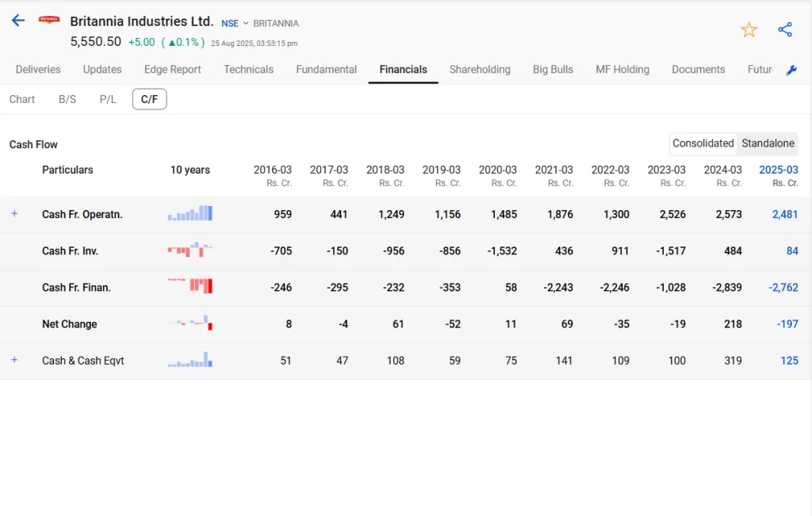Click the BRITANNIA ticker symbol
This screenshot has height=516, width=812.
[276, 23]
